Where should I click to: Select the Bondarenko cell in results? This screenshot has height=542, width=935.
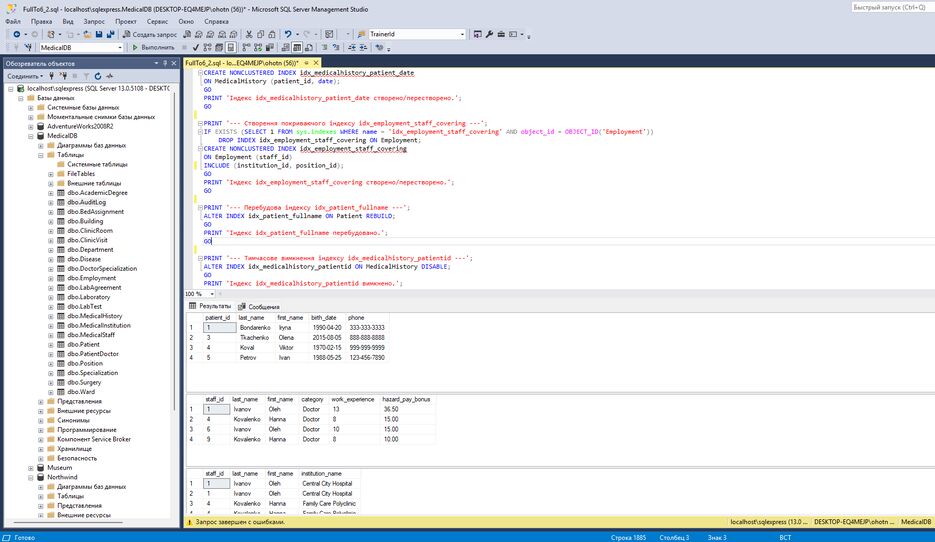coord(255,327)
